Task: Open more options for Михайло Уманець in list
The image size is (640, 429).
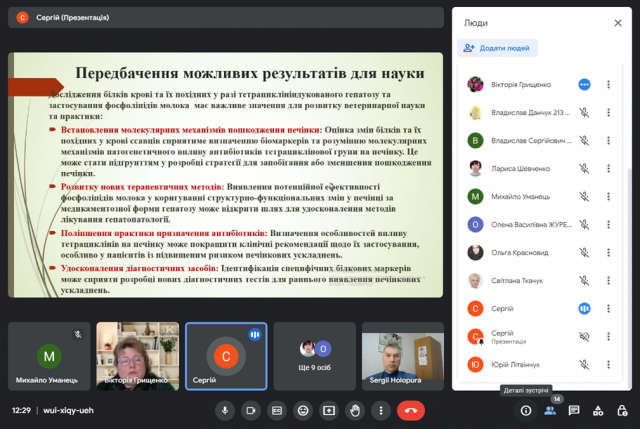Action: (x=608, y=196)
